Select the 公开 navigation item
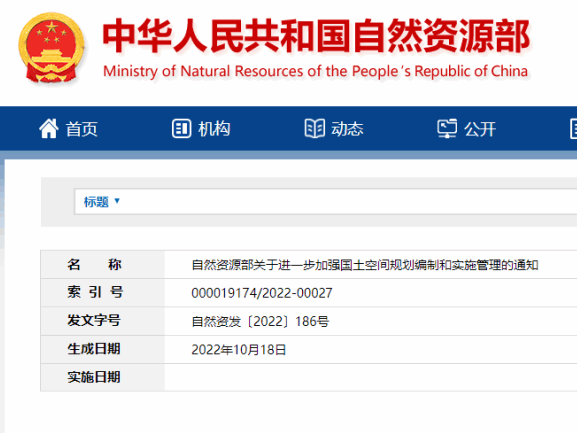The height and width of the screenshot is (433, 577). [480, 129]
